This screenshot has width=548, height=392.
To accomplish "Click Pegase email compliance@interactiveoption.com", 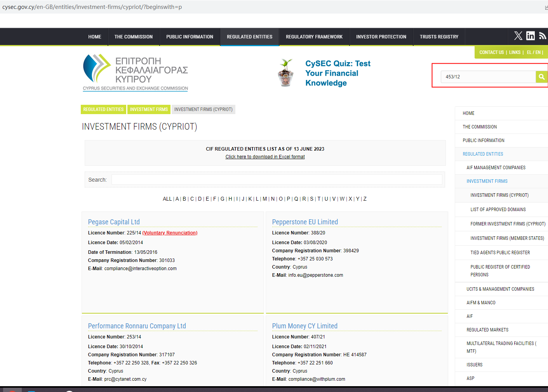I will (141, 269).
